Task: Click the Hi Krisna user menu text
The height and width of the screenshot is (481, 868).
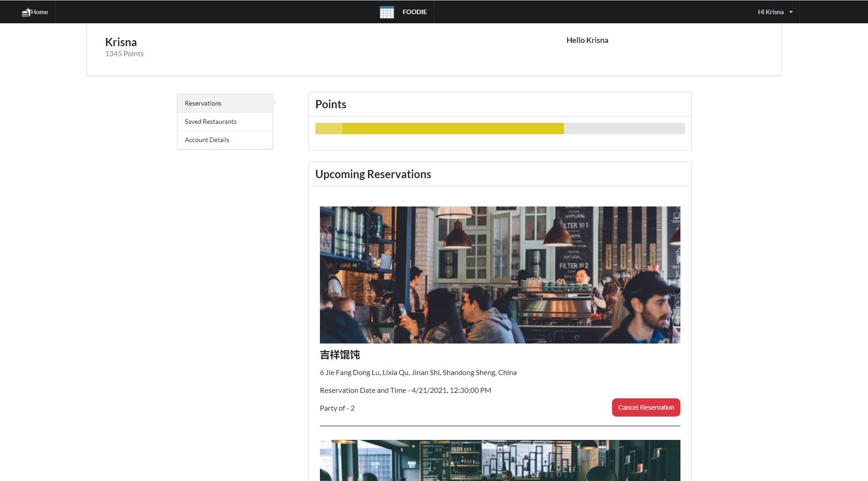Action: 770,12
